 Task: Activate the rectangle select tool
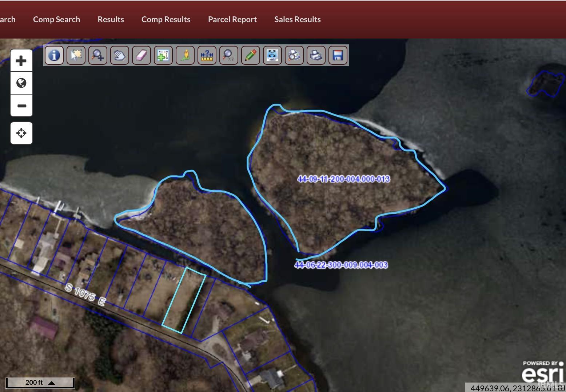click(x=76, y=55)
